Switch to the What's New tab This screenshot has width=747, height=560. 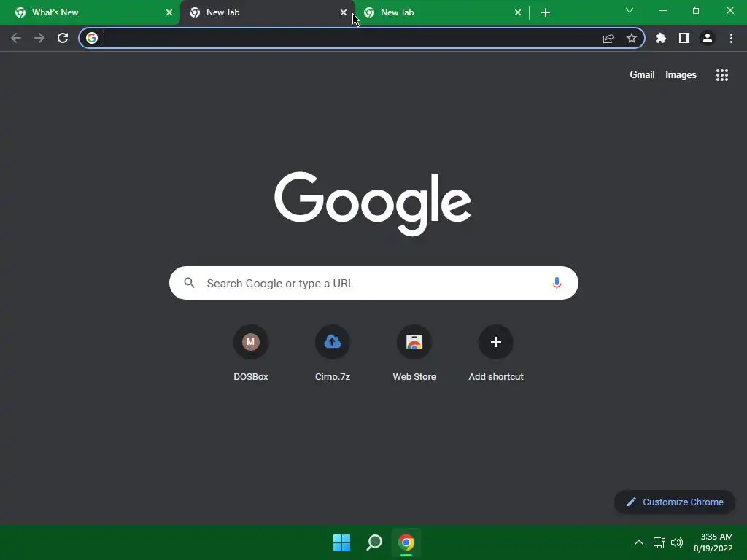click(x=90, y=12)
